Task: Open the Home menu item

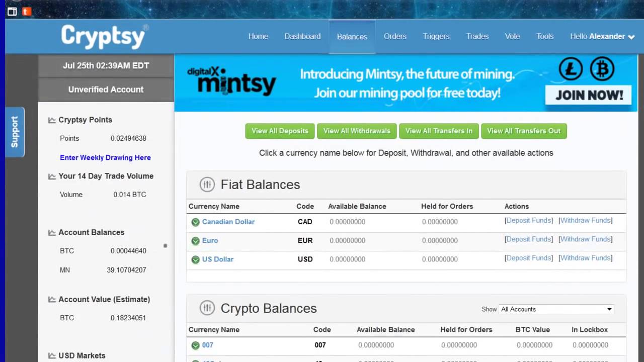Action: pyautogui.click(x=258, y=36)
